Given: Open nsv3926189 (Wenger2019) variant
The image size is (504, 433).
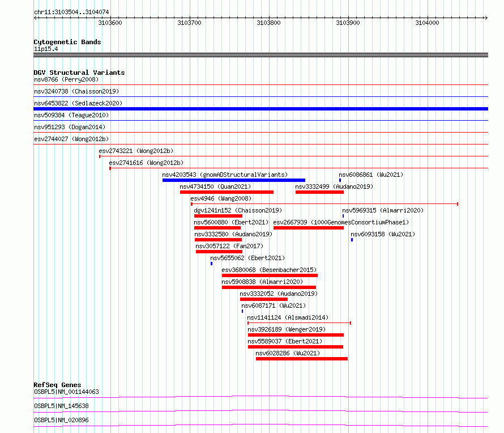Looking at the screenshot, I should pos(287,329).
